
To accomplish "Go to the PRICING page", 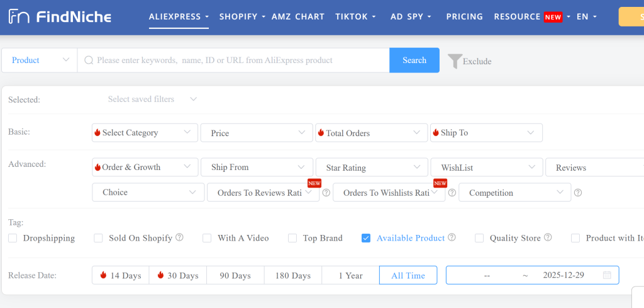I will [x=465, y=16].
